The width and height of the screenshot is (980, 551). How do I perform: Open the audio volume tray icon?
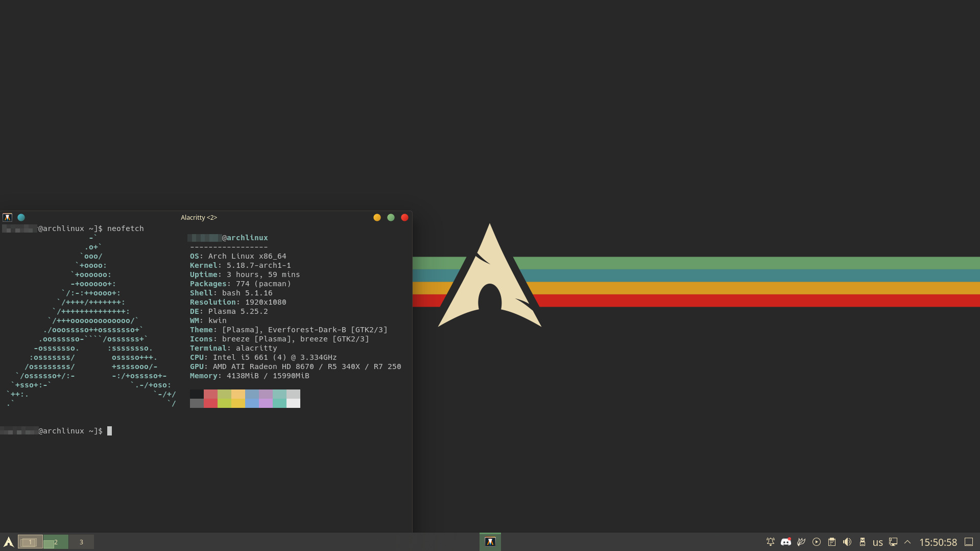pos(847,542)
